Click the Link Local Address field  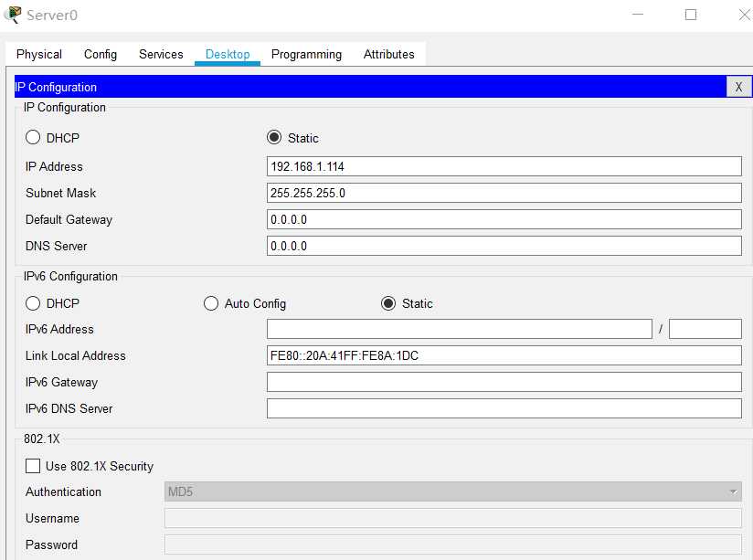pyautogui.click(x=504, y=355)
